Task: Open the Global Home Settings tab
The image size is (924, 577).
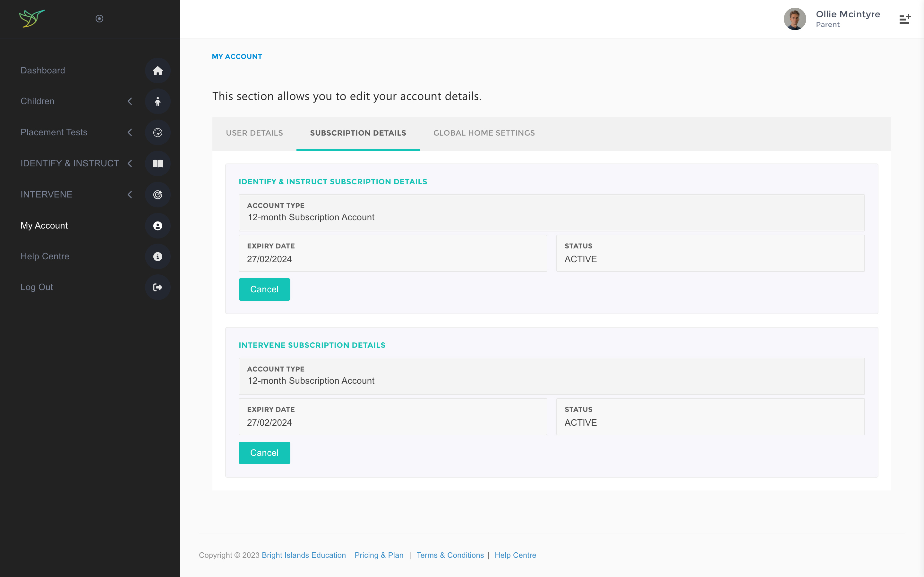Action: click(x=484, y=133)
